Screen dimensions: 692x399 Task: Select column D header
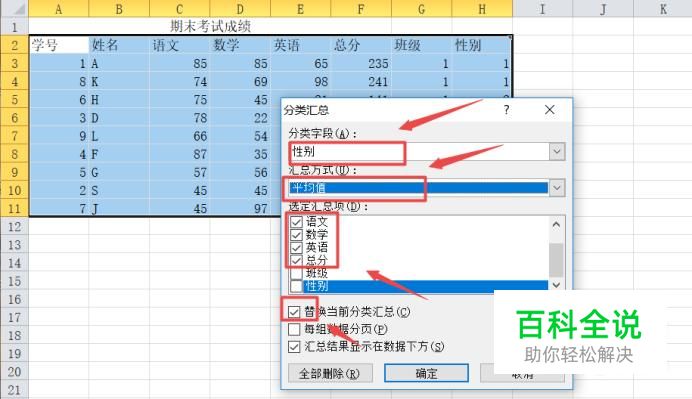[240, 8]
